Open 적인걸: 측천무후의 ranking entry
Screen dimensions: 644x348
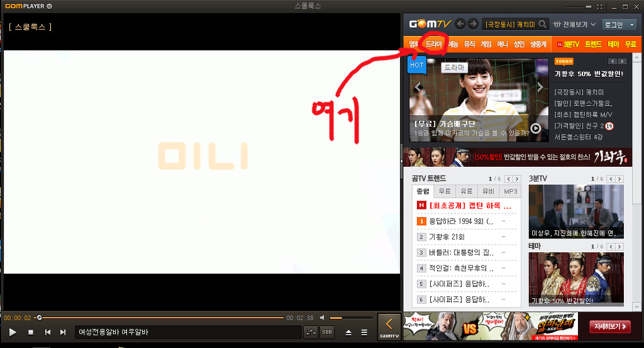pyautogui.click(x=461, y=268)
